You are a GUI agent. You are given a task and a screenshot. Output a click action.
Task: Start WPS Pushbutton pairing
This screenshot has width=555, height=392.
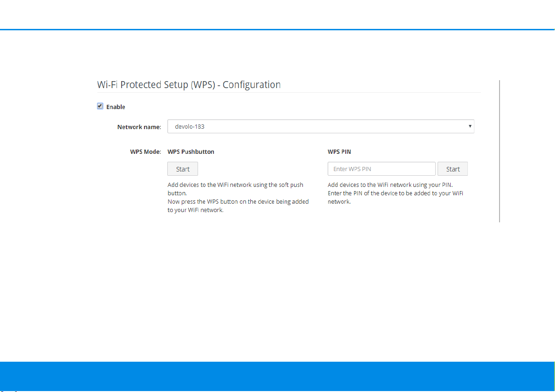click(183, 169)
